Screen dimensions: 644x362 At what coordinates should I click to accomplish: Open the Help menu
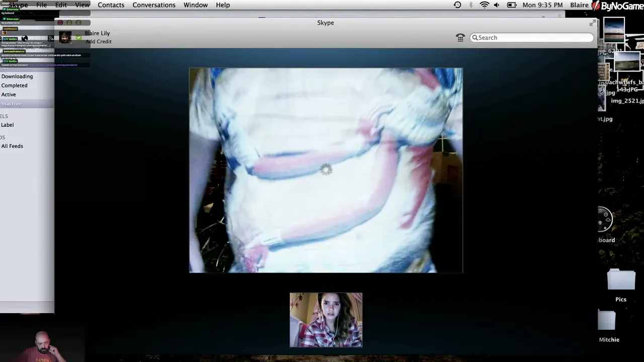223,5
